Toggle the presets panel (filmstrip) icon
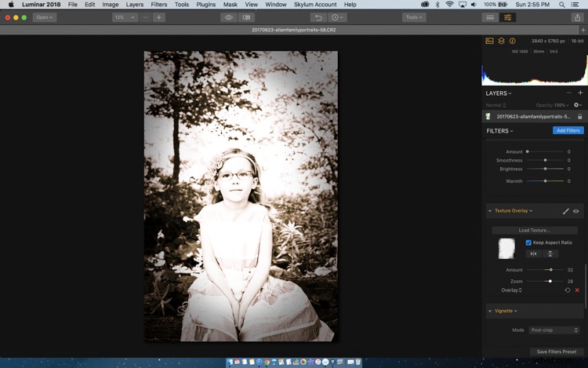Image resolution: width=588 pixels, height=368 pixels. 490,17
